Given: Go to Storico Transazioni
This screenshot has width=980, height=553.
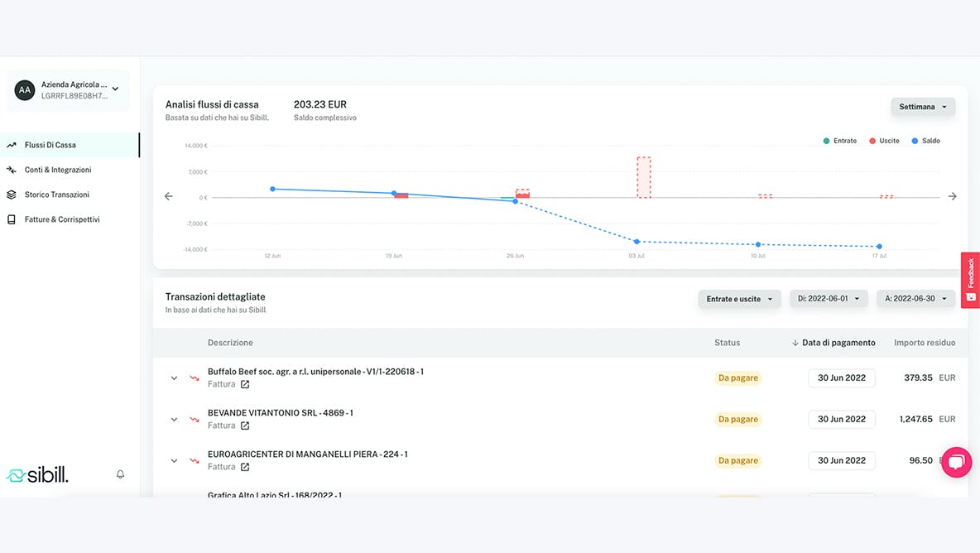Looking at the screenshot, I should point(56,195).
